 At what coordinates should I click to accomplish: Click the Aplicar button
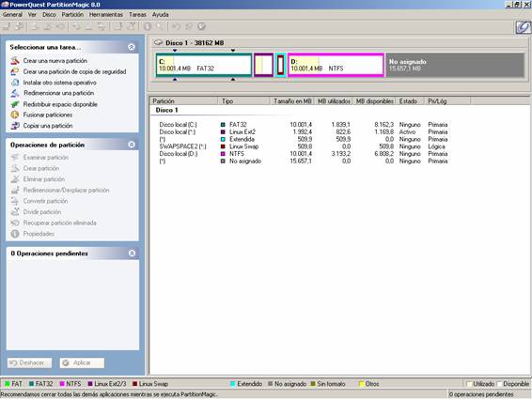pyautogui.click(x=82, y=362)
